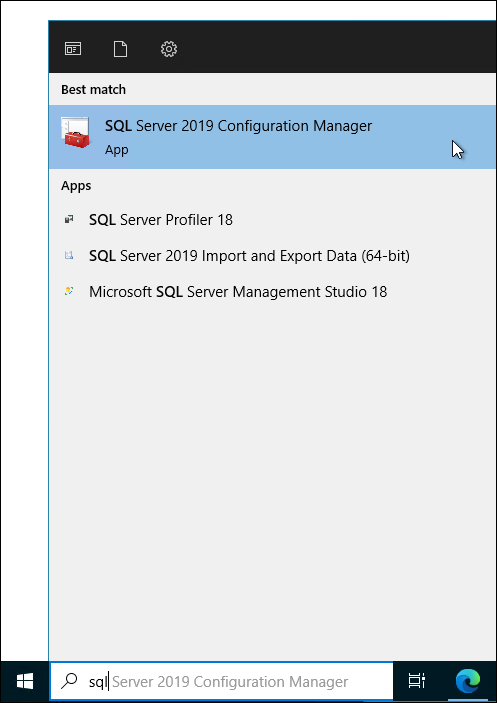Open SQL Server 2019 Configuration Manager result
497x703 pixels.
272,137
